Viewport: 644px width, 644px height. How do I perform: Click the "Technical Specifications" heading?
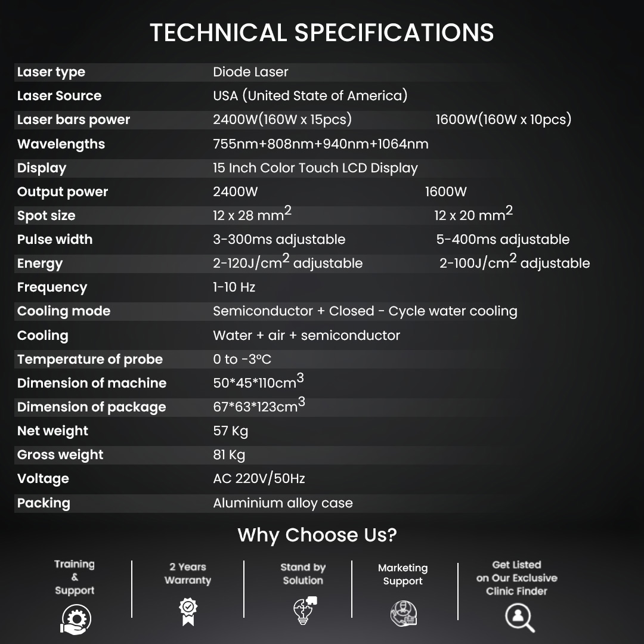(x=322, y=33)
